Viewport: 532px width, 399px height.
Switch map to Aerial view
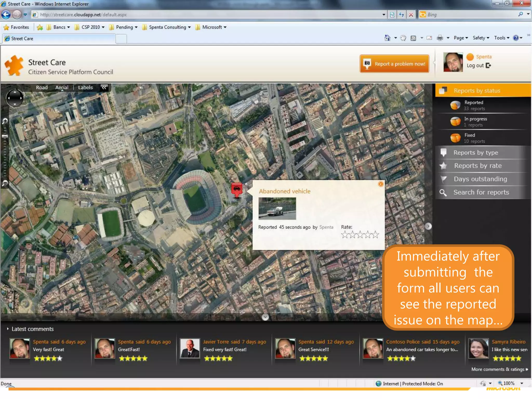point(62,88)
